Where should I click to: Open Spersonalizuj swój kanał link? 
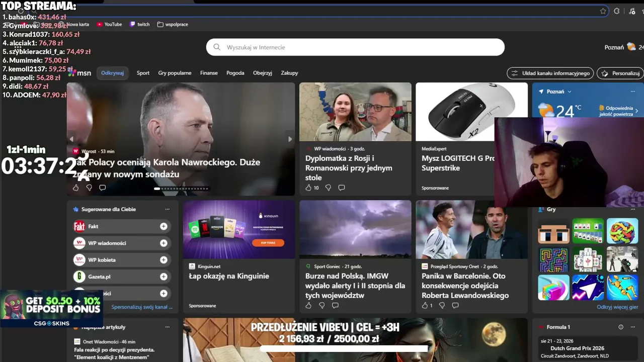(x=142, y=307)
